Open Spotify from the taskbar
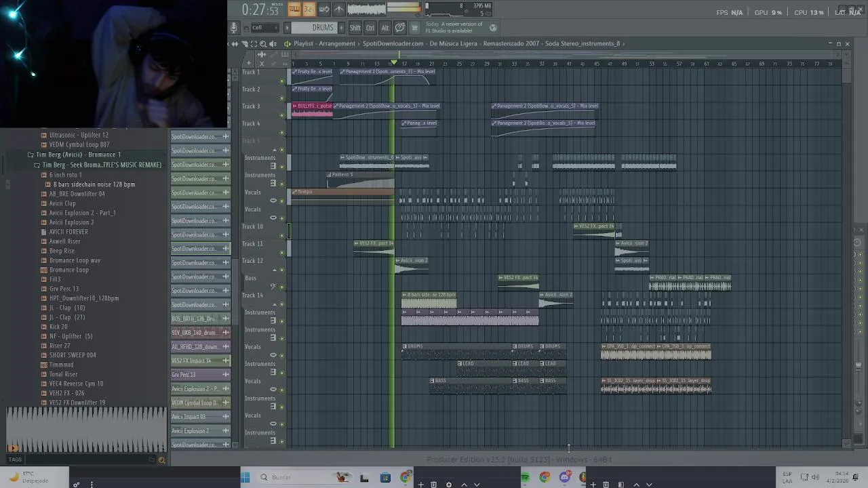Image resolution: width=868 pixels, height=488 pixels. coord(525,477)
